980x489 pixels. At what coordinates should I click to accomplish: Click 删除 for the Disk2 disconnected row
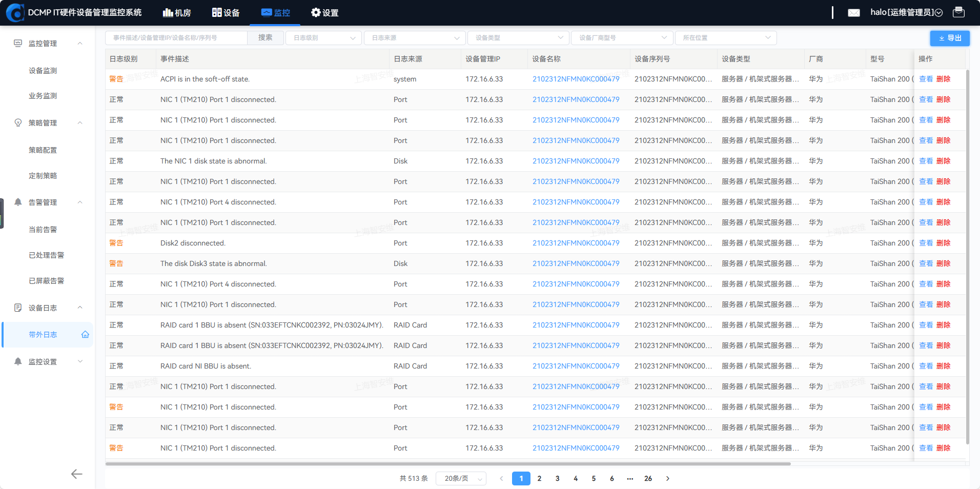[943, 243]
